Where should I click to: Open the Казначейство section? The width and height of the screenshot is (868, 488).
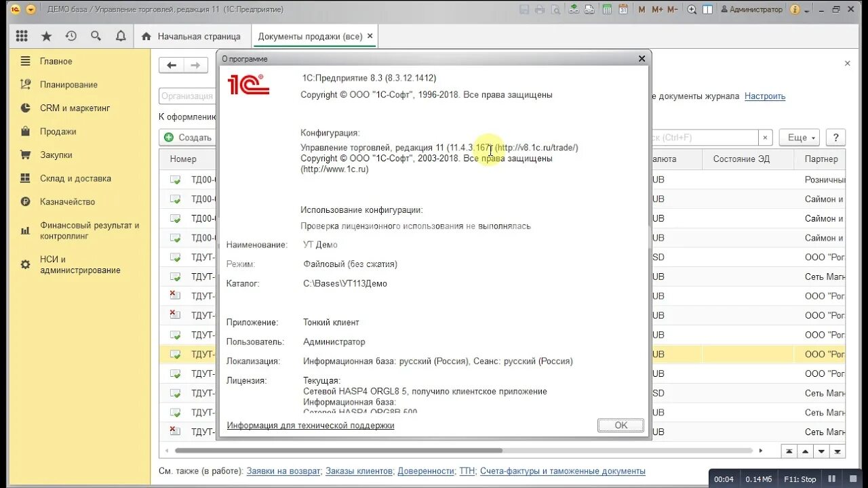click(x=67, y=201)
